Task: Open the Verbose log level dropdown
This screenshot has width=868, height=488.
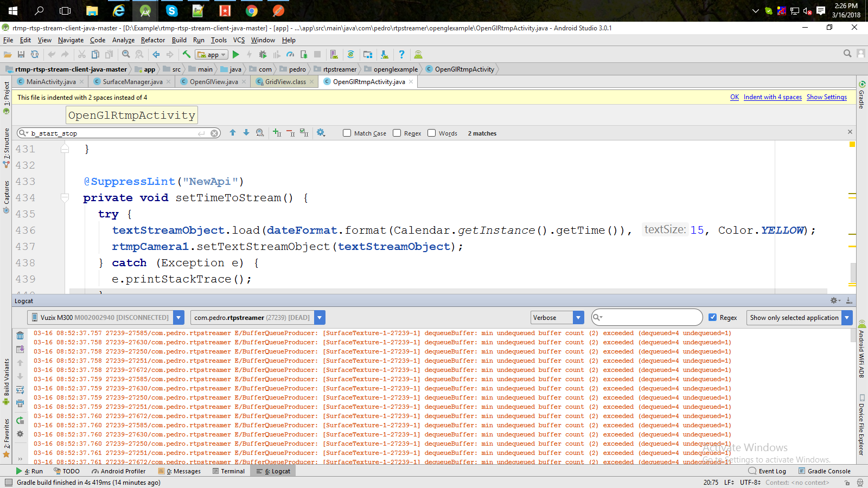Action: pyautogui.click(x=577, y=317)
